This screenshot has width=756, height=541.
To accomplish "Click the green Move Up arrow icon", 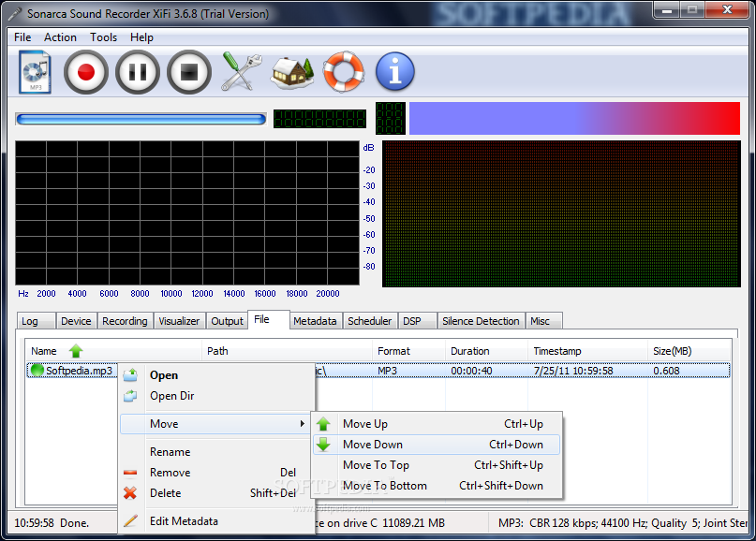I will coord(323,424).
